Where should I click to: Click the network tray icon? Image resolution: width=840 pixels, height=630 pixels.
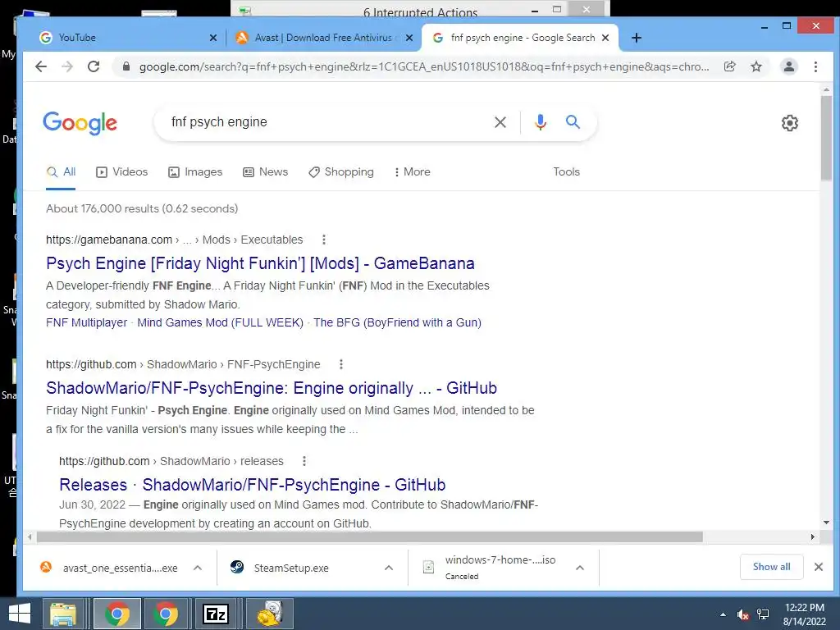pyautogui.click(x=763, y=614)
